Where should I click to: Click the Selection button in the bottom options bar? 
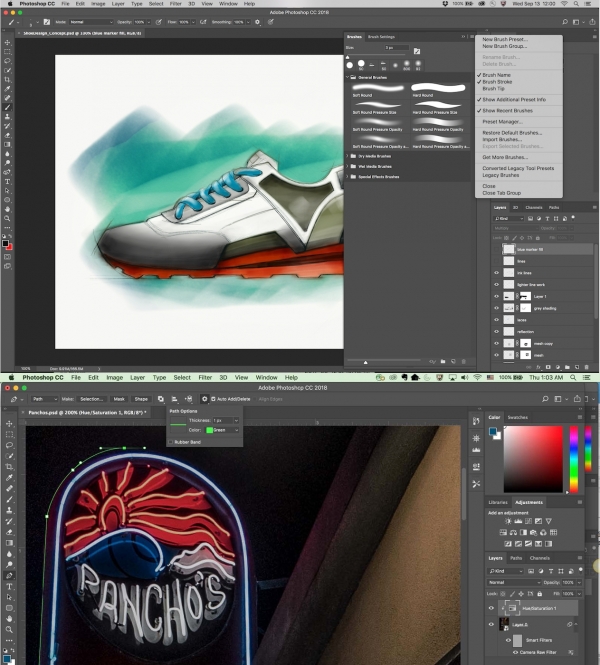92,399
